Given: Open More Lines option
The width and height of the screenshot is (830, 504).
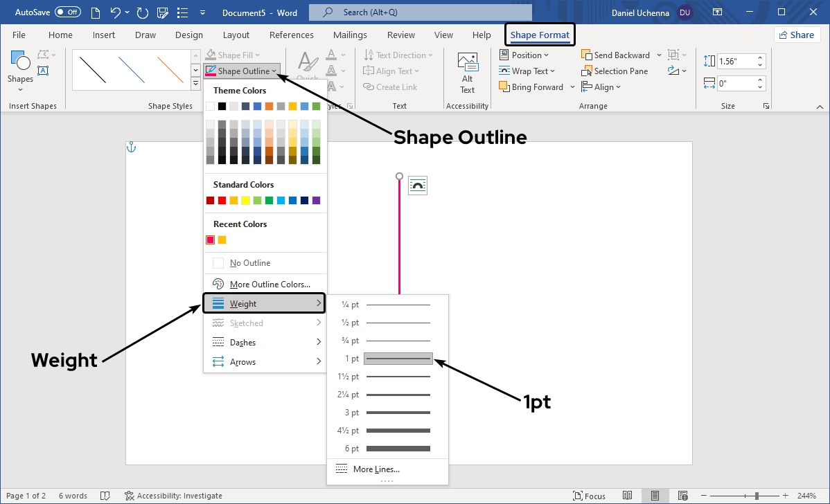Looking at the screenshot, I should click(376, 469).
